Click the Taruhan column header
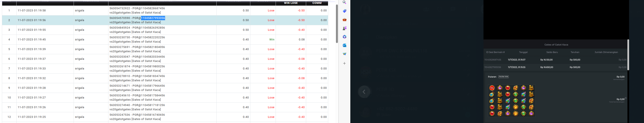This screenshot has width=644, height=123. click(x=575, y=52)
